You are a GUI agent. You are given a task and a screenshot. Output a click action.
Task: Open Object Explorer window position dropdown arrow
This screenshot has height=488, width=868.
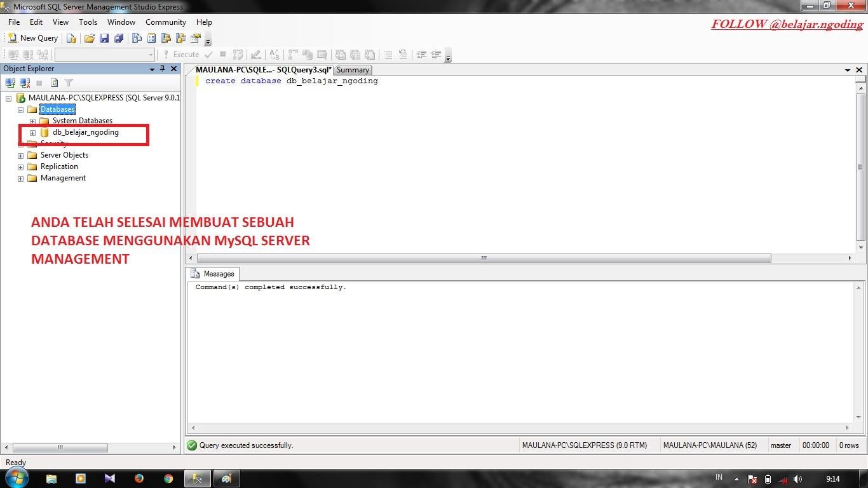click(152, 69)
